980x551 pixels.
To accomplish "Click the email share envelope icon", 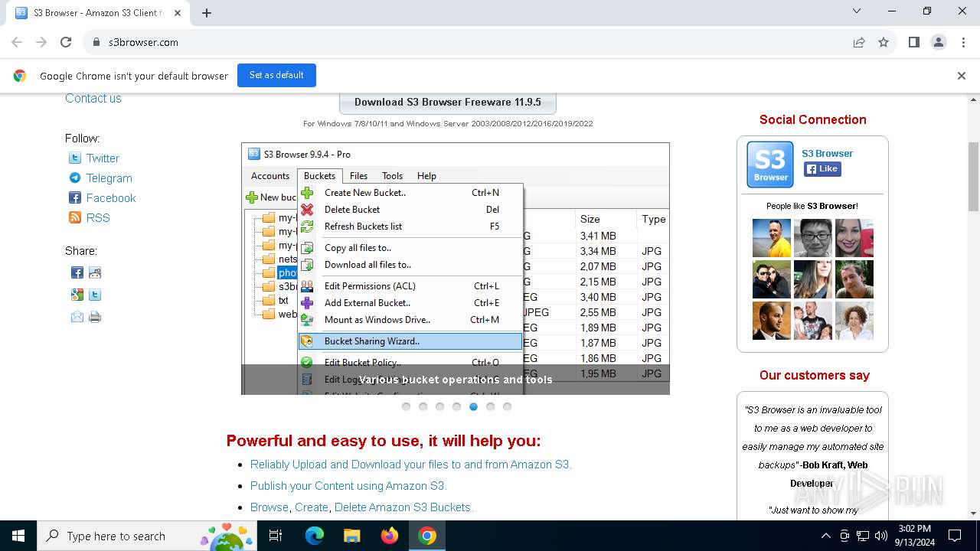I will (77, 317).
